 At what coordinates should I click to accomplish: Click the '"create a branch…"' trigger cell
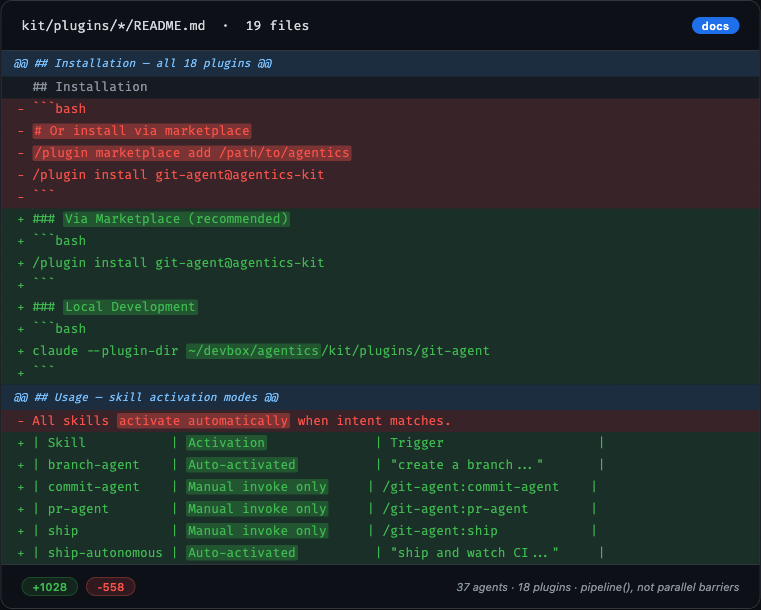coord(467,465)
